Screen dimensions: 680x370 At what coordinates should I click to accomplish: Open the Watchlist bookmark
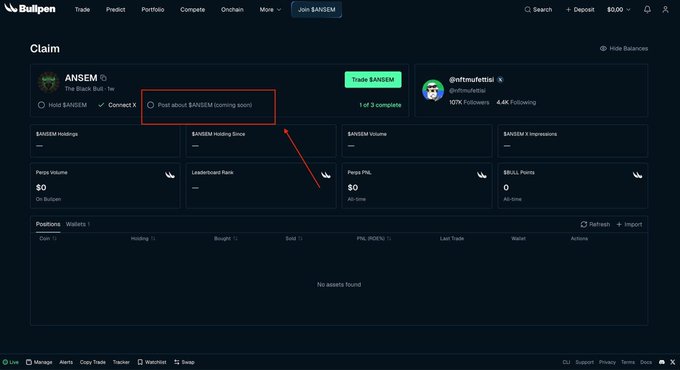(152, 362)
